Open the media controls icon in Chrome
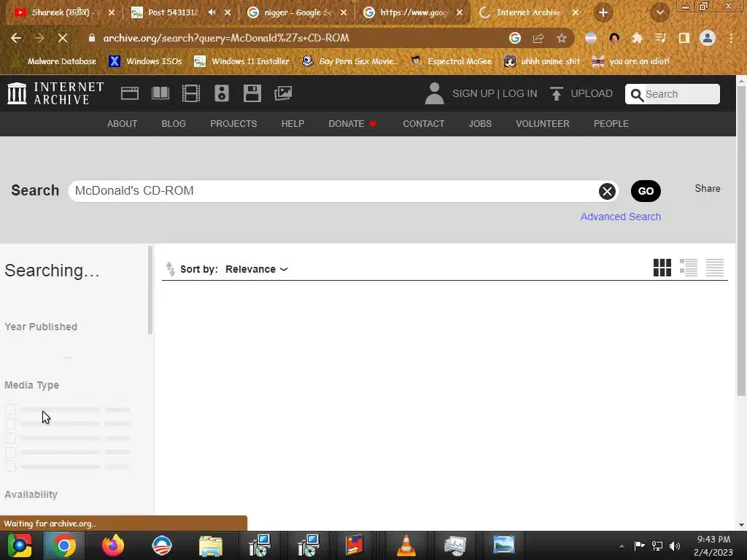This screenshot has width=747, height=560. (x=660, y=38)
